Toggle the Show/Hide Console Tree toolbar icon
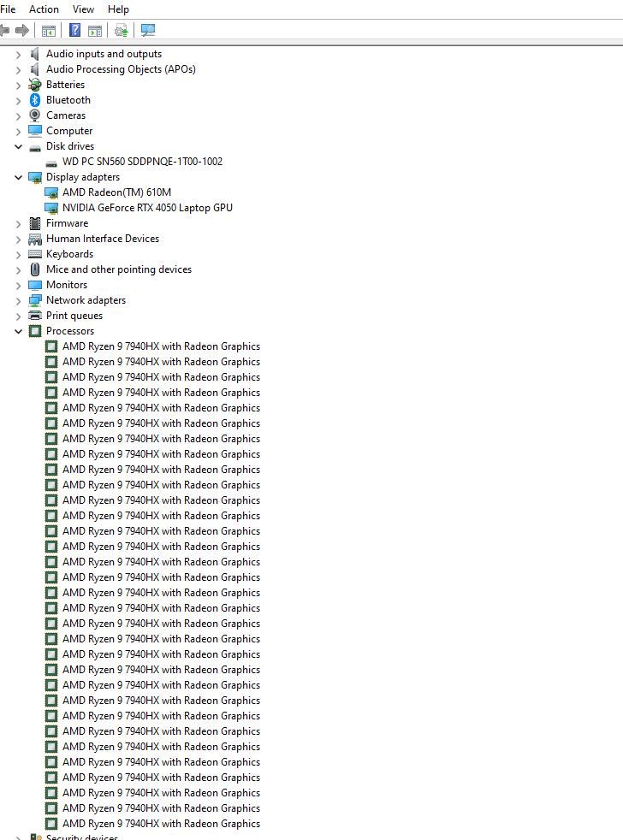 49,31
